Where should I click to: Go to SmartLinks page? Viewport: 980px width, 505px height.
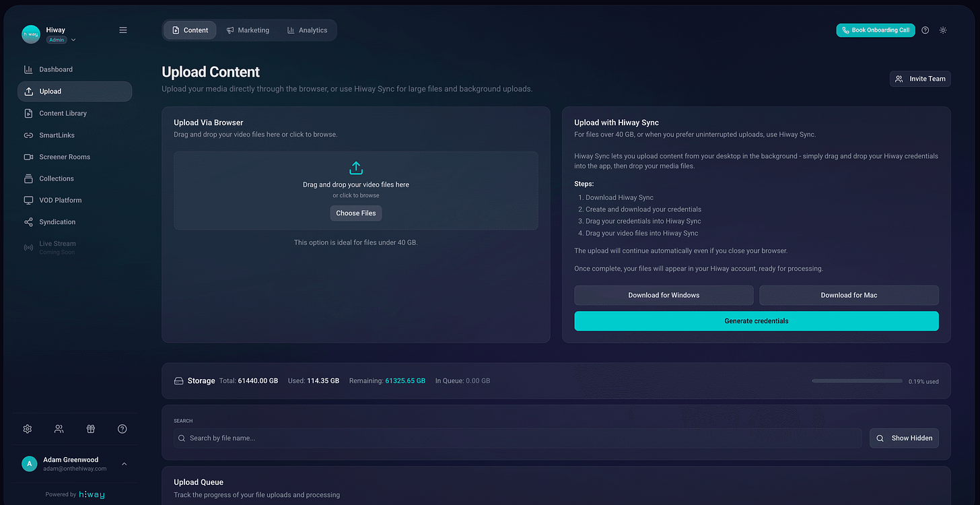tap(75, 135)
